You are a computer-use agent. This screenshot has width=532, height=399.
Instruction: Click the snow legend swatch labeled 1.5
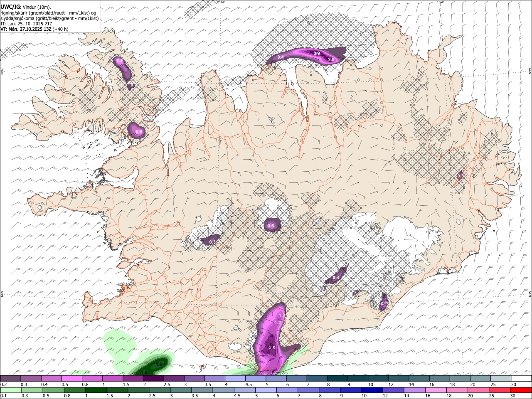coord(133,379)
